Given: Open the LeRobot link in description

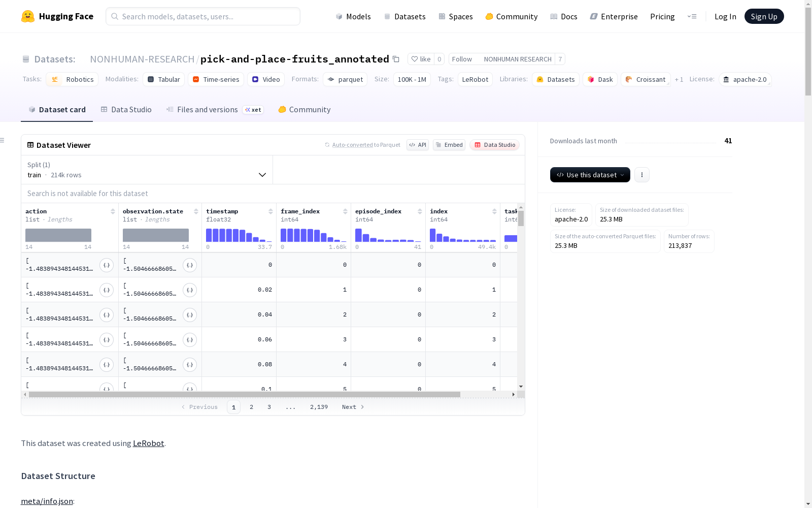Looking at the screenshot, I should coord(148,443).
